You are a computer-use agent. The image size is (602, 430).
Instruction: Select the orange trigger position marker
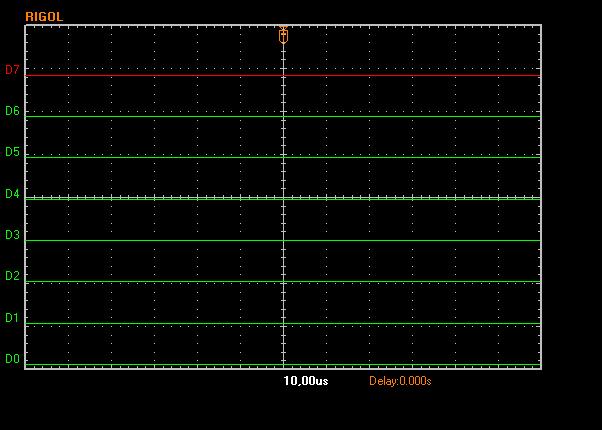(283, 35)
